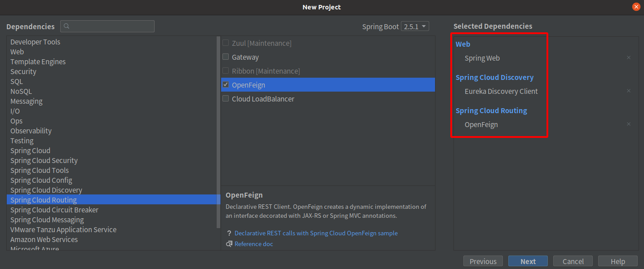The height and width of the screenshot is (269, 644).
Task: Select Spring Cloud Routing category in list
Action: coord(111,200)
